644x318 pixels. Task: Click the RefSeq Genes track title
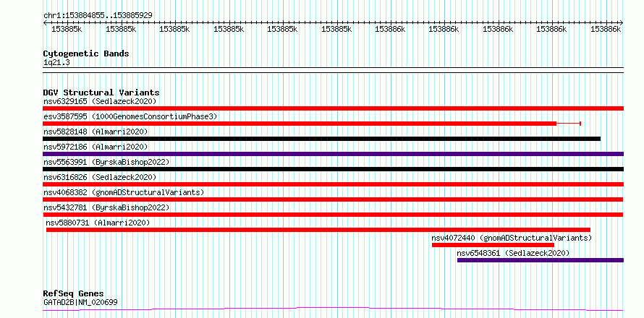pyautogui.click(x=73, y=294)
